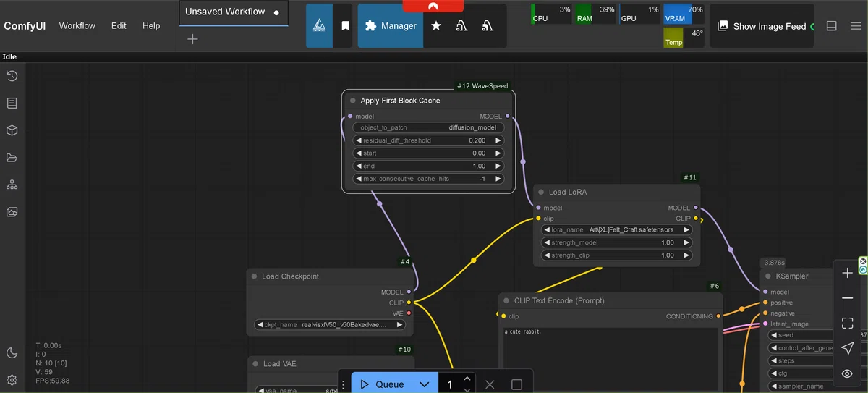Collapse the Load VAE node

(255, 363)
